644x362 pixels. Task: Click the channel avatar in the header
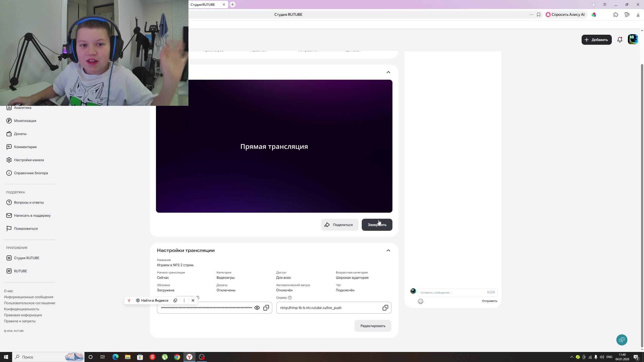[x=633, y=39]
